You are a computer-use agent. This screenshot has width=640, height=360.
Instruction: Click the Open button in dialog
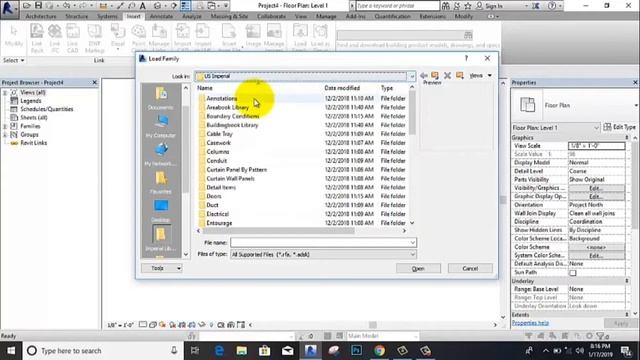click(x=418, y=269)
